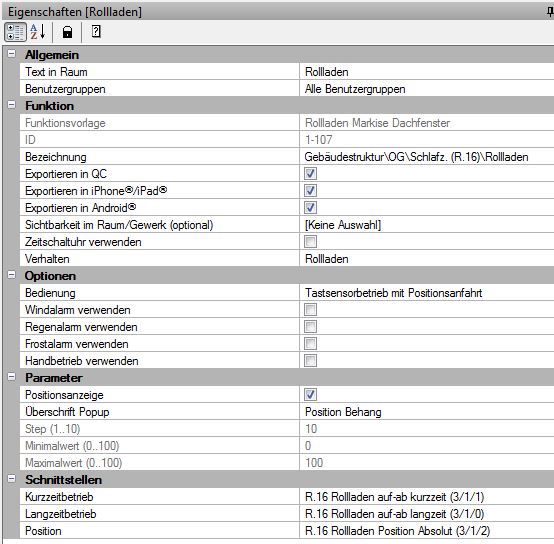Select the Verhalten property label
554x544 pixels.
point(47,259)
